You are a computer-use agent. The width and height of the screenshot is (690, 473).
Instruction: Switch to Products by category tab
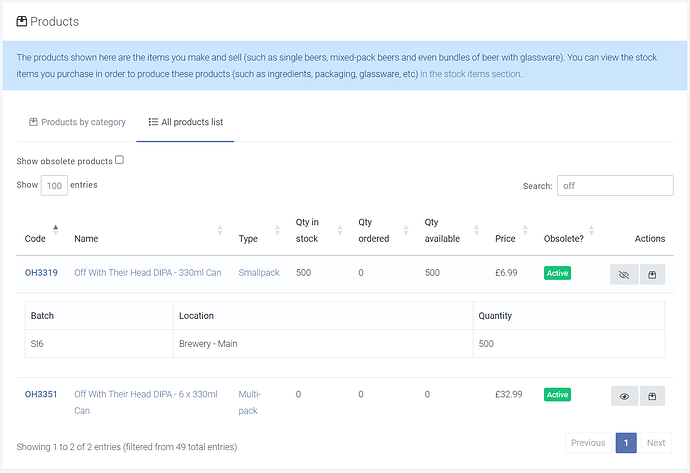(x=77, y=122)
